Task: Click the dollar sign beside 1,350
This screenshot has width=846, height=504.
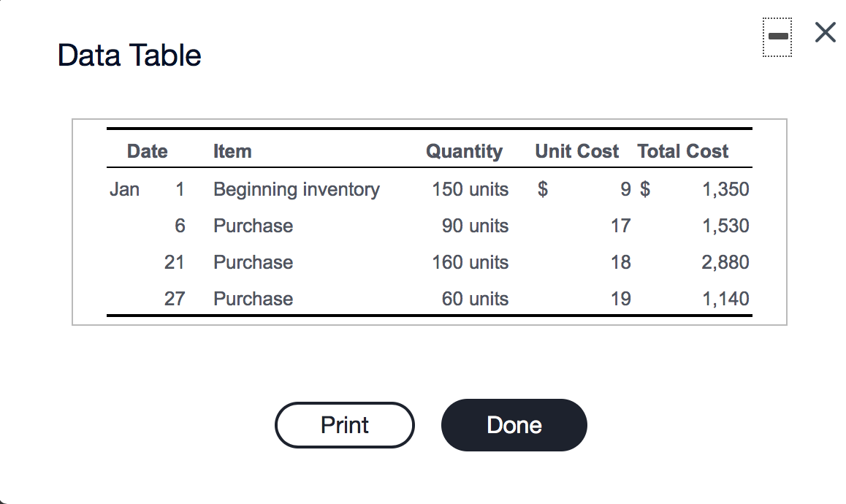Action: click(646, 189)
